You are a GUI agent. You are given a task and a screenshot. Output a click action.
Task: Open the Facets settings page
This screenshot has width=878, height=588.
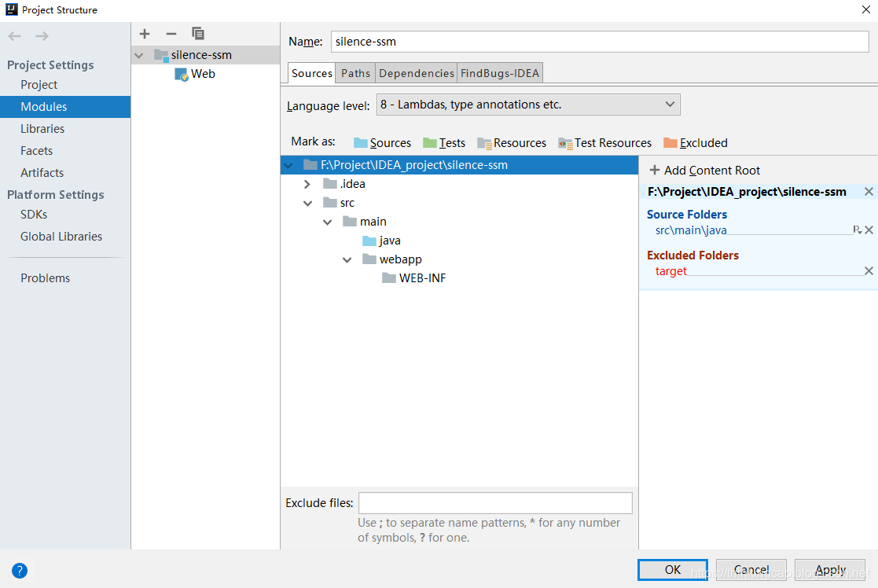click(36, 151)
